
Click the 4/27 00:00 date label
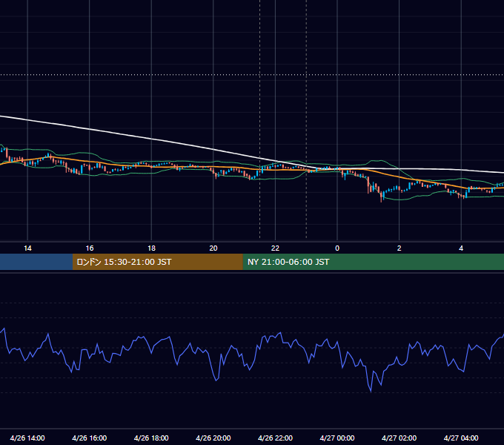(337, 438)
